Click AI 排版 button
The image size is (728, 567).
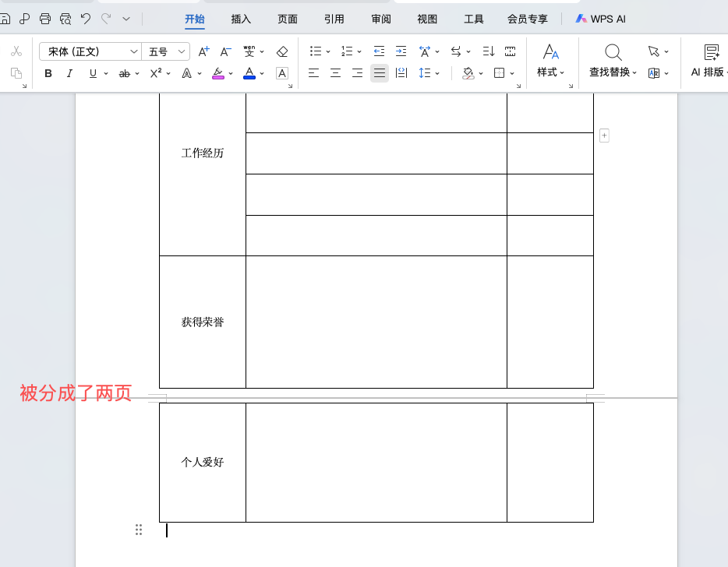709,60
